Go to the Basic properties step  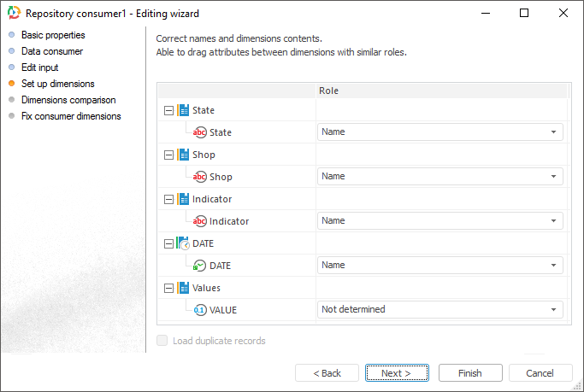tap(53, 35)
